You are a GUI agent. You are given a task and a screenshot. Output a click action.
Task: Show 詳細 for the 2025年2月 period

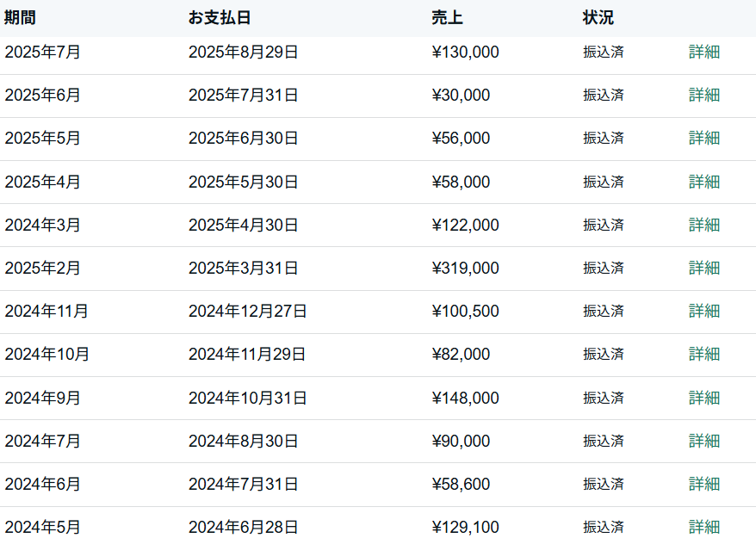click(x=703, y=268)
